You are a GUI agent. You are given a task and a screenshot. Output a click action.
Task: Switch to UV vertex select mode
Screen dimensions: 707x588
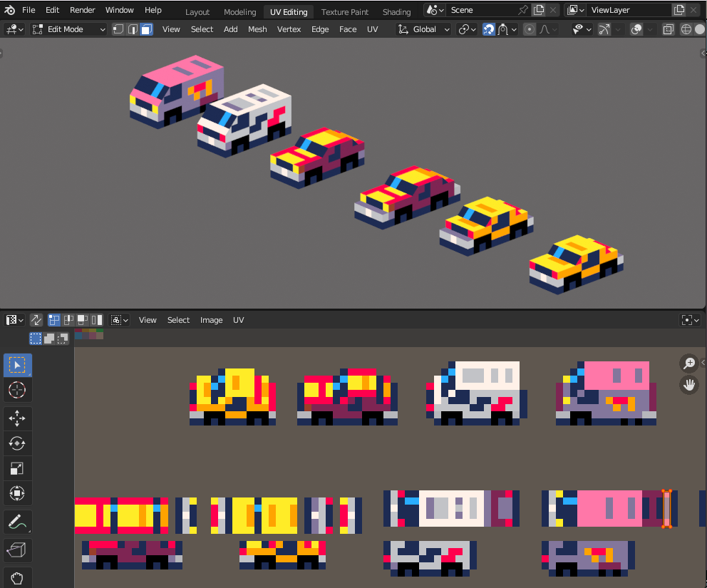point(54,320)
